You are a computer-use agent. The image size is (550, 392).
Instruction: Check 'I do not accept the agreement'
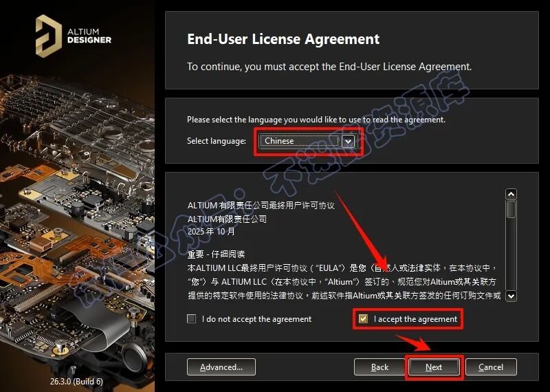pos(192,318)
